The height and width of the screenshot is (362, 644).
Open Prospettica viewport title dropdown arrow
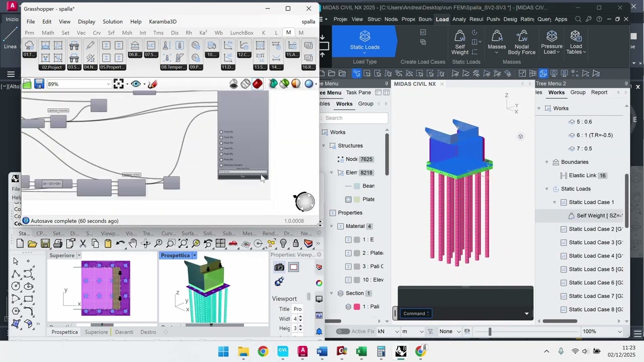click(x=194, y=255)
